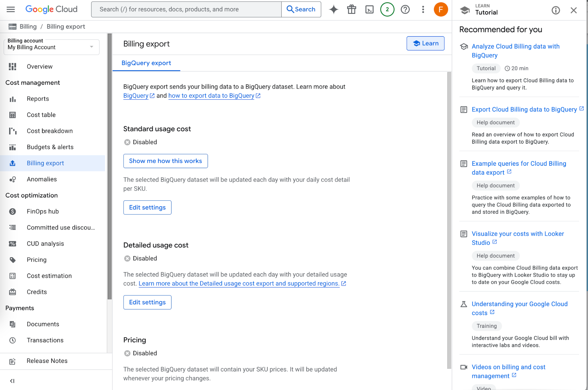
Task: Select the BigQuery export tab
Action: click(x=146, y=63)
